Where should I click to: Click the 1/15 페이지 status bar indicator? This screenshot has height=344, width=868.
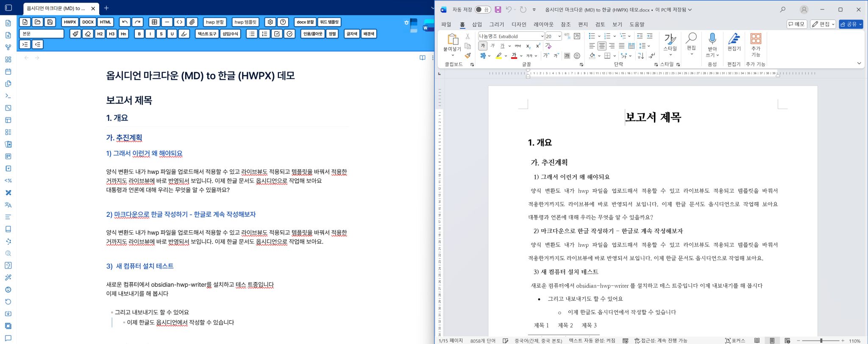point(451,341)
